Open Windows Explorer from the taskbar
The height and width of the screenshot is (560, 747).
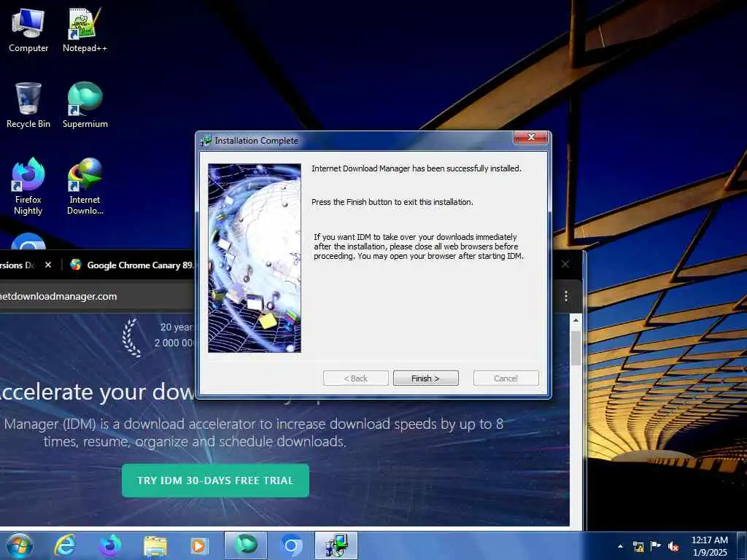(x=155, y=545)
